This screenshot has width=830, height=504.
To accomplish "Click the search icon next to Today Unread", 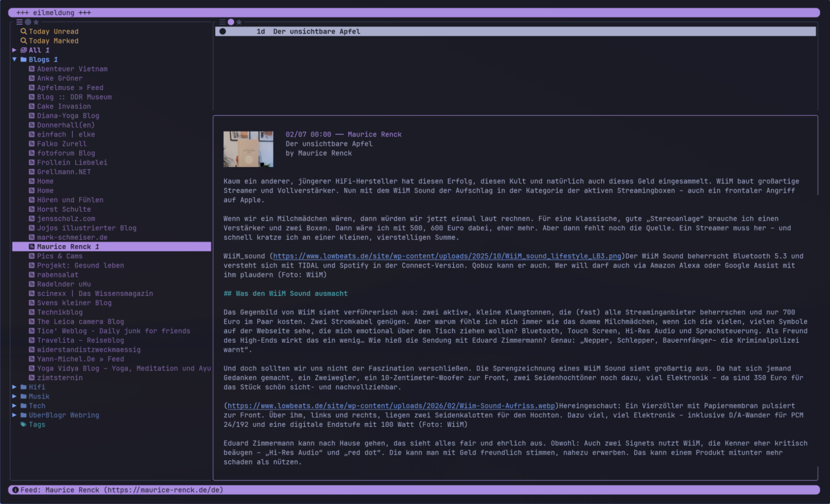I will (x=23, y=32).
